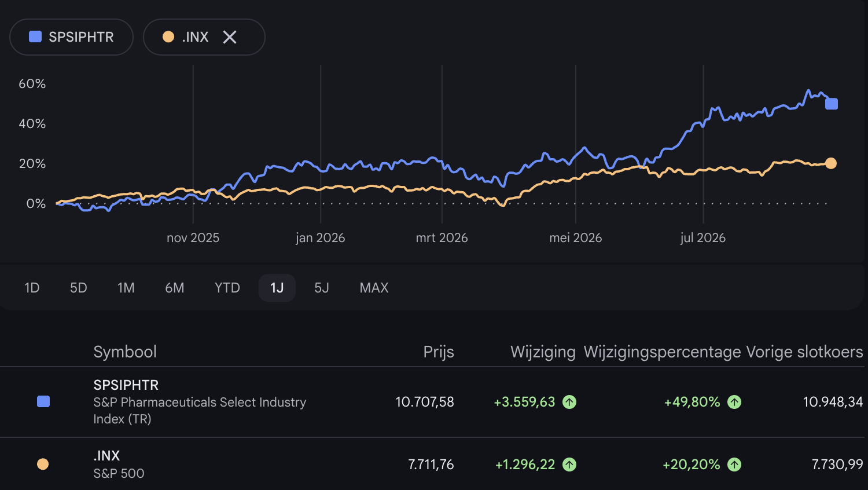This screenshot has width=868, height=490.
Task: Click change value +3.559,63
Action: tap(524, 401)
